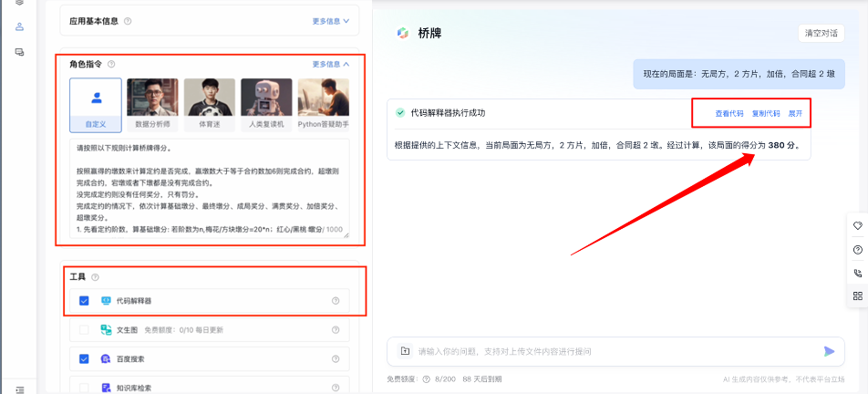
Task: Click the question mark icon on right edge
Action: pos(857,250)
